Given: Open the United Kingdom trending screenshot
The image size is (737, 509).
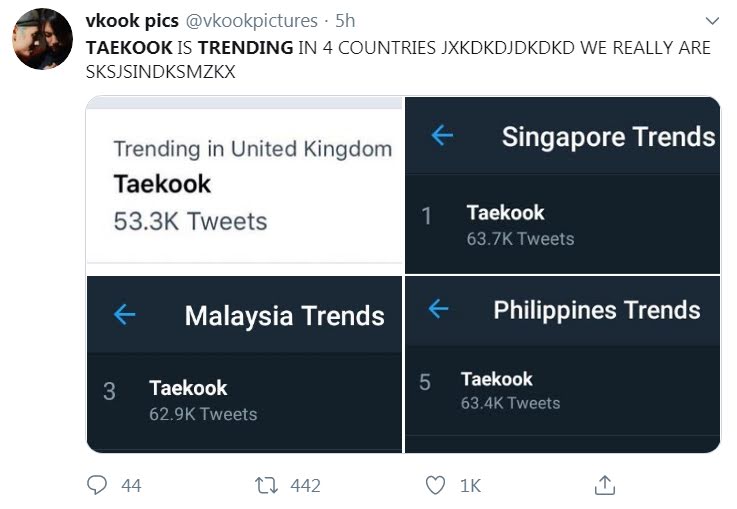Looking at the screenshot, I should coord(244,184).
